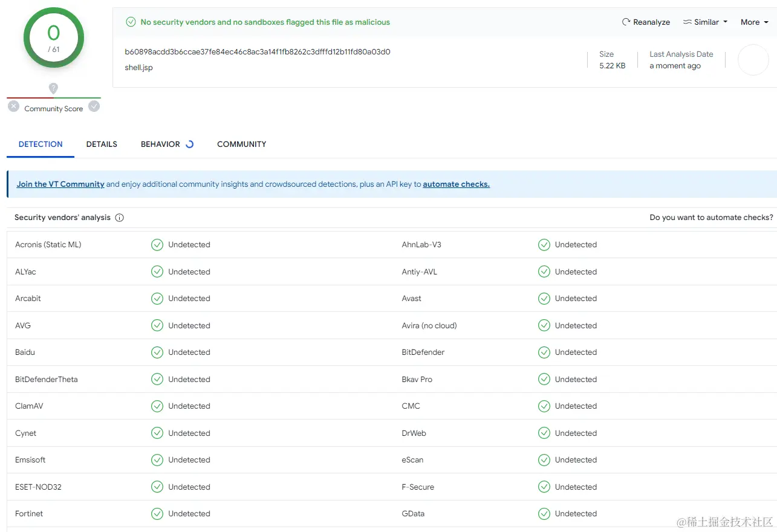
Task: Click the Last Analysis Date label
Action: point(681,54)
